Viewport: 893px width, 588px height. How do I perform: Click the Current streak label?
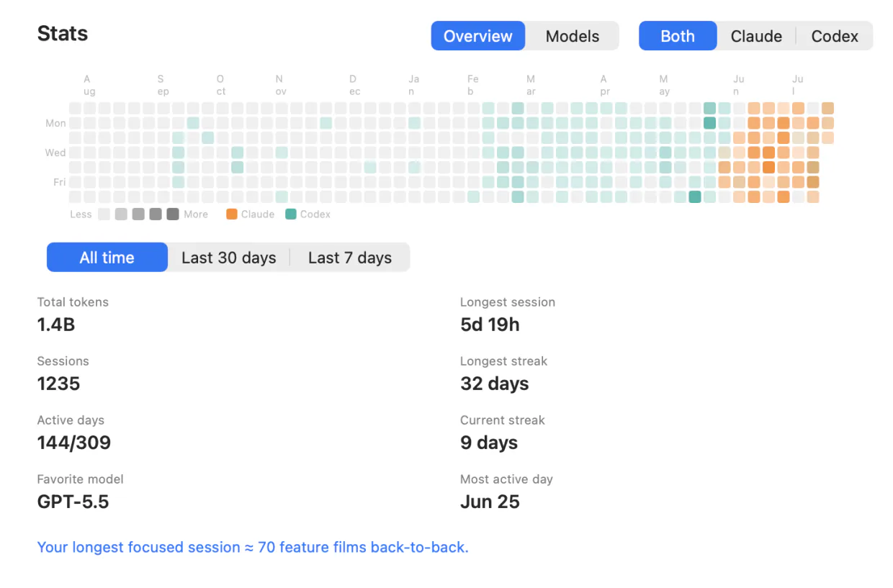503,420
